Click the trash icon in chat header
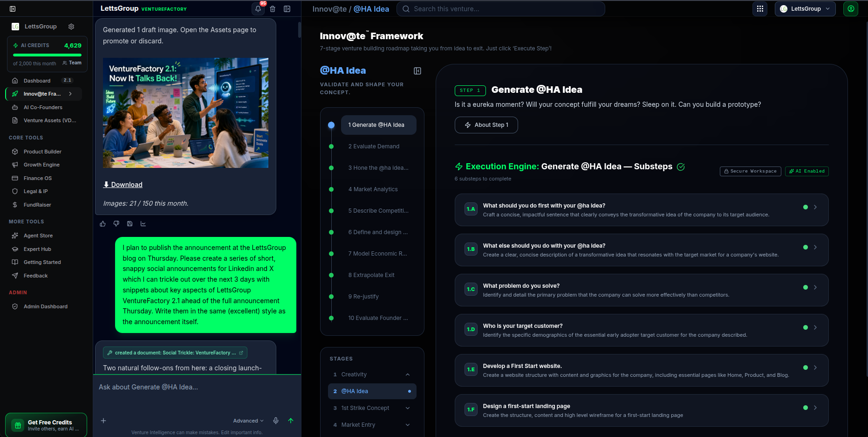 [273, 9]
